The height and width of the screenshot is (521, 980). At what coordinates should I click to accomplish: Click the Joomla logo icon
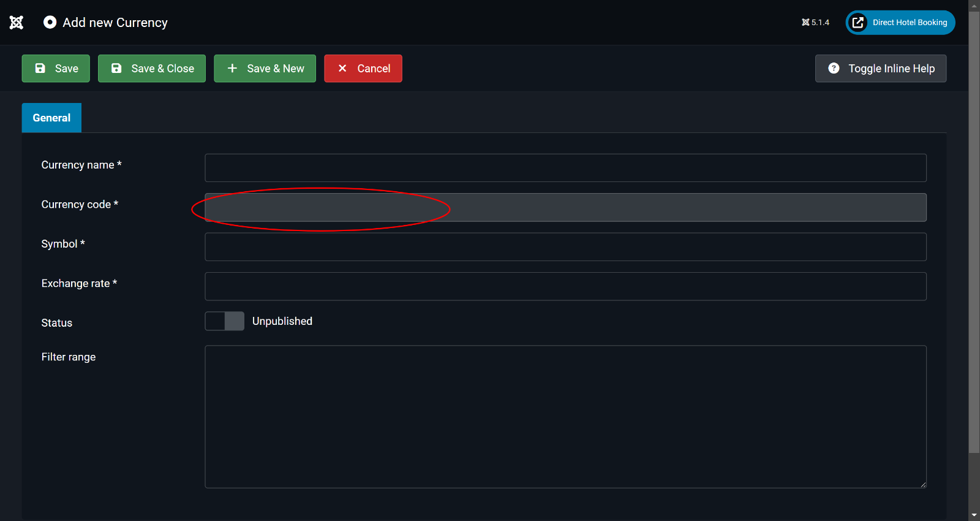[17, 23]
